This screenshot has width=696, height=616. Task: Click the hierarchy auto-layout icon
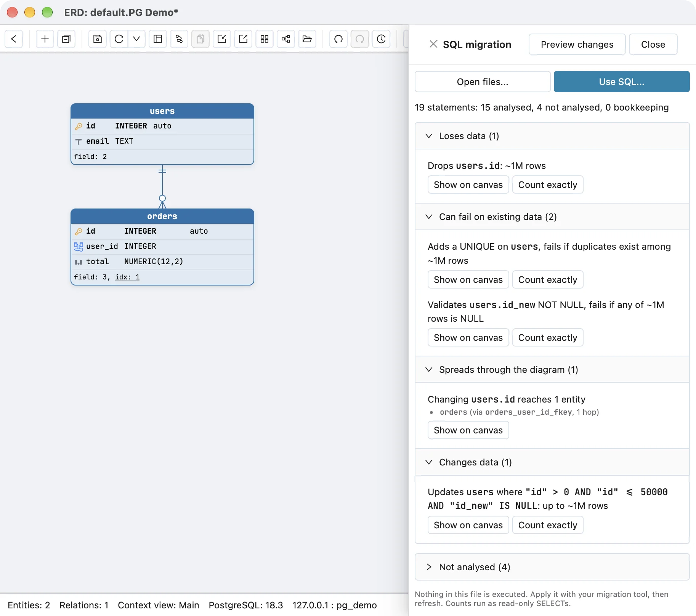(286, 39)
